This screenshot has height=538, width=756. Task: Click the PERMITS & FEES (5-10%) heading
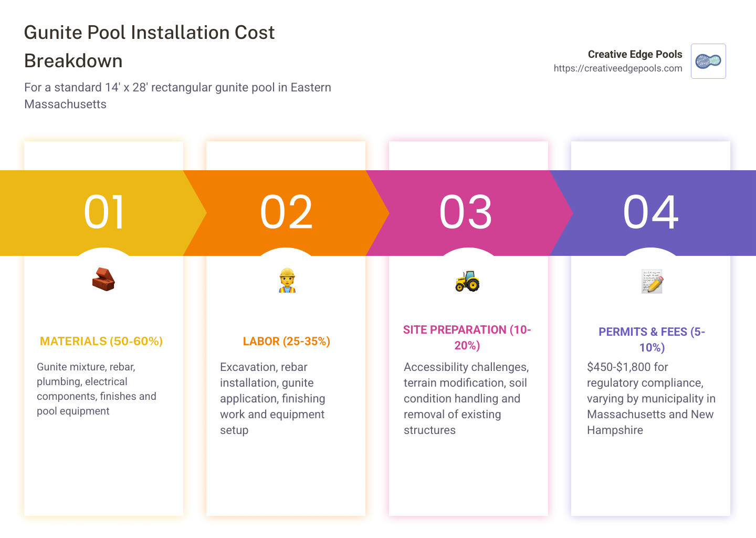[x=652, y=339]
